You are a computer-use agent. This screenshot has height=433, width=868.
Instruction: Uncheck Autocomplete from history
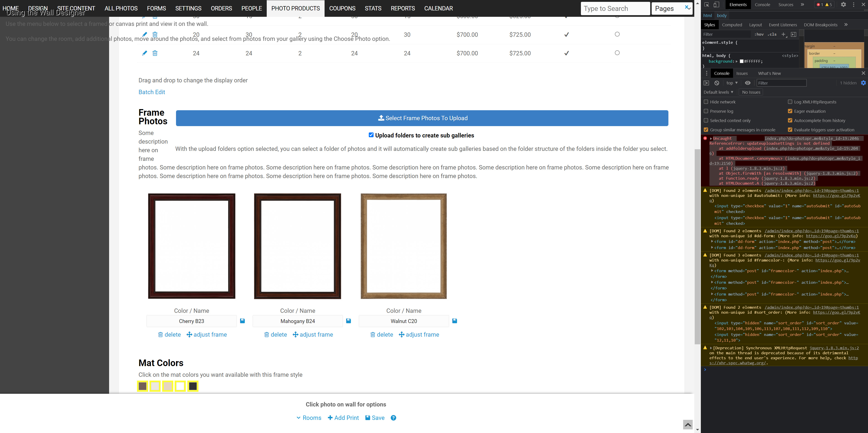point(790,120)
